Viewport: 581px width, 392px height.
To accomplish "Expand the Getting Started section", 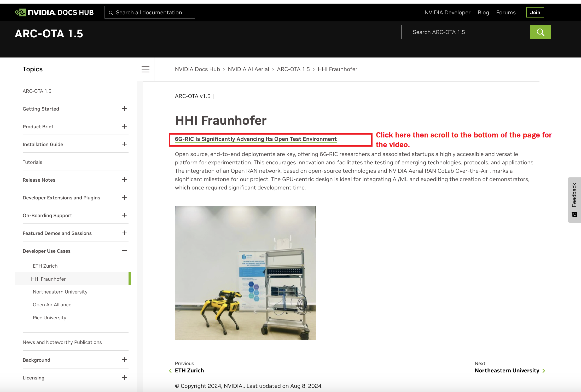I will click(124, 109).
